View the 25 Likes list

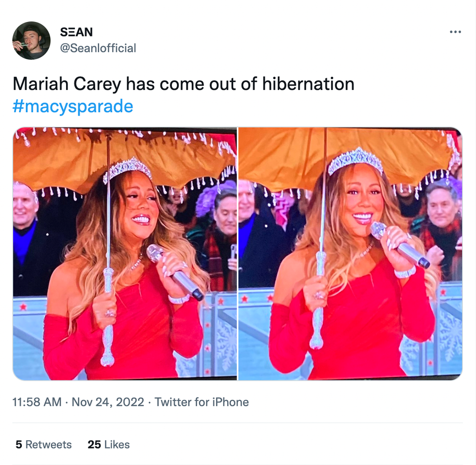(x=108, y=444)
